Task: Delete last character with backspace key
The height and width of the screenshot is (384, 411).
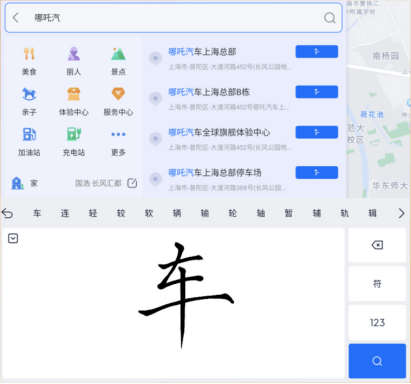Action: pos(377,245)
